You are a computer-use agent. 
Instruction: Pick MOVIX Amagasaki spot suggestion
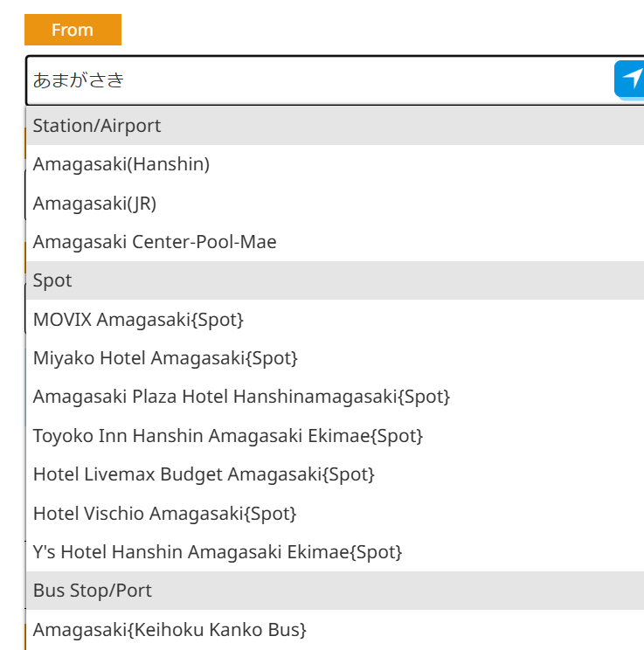pos(138,320)
